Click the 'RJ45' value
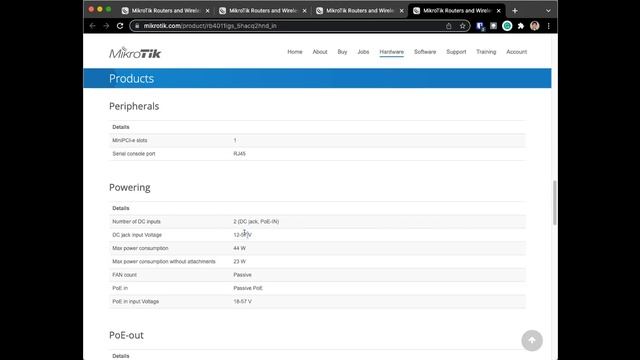Viewport: 640px width, 360px height. point(240,154)
